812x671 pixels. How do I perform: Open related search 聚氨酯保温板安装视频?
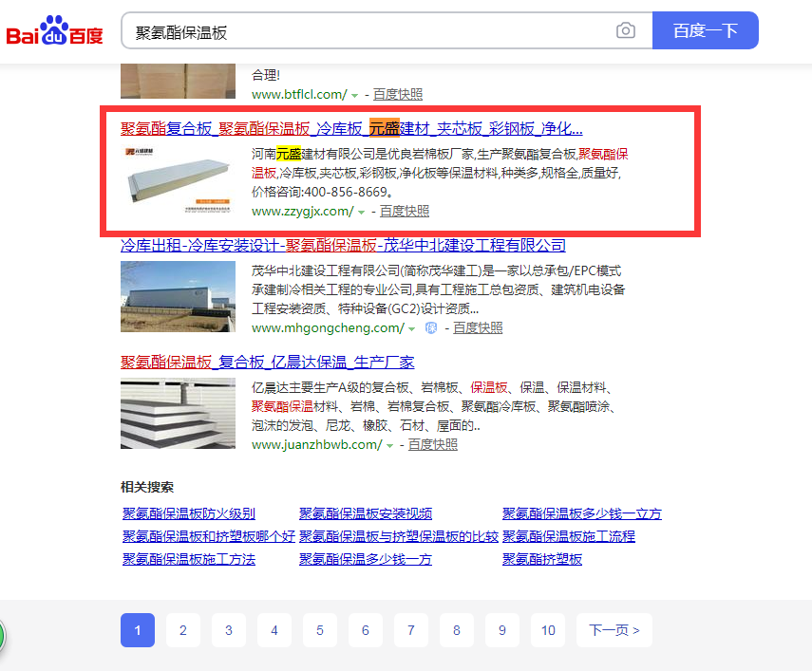tap(366, 513)
